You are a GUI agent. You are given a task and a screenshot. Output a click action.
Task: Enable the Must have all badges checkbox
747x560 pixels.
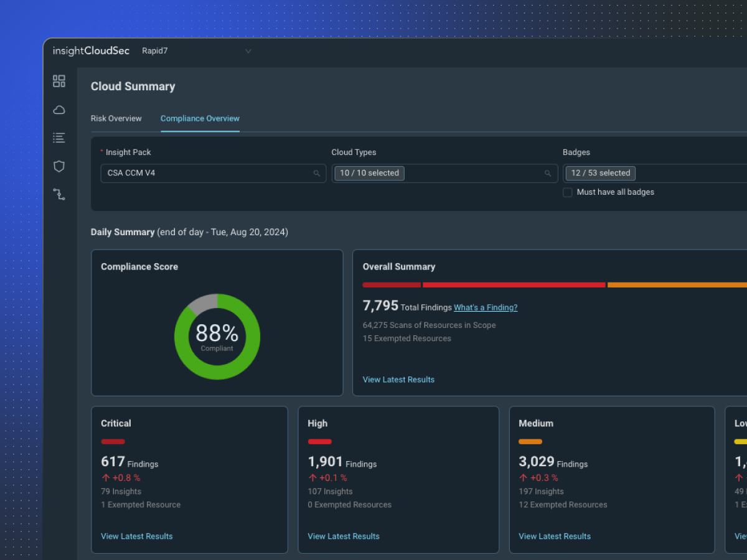[568, 192]
